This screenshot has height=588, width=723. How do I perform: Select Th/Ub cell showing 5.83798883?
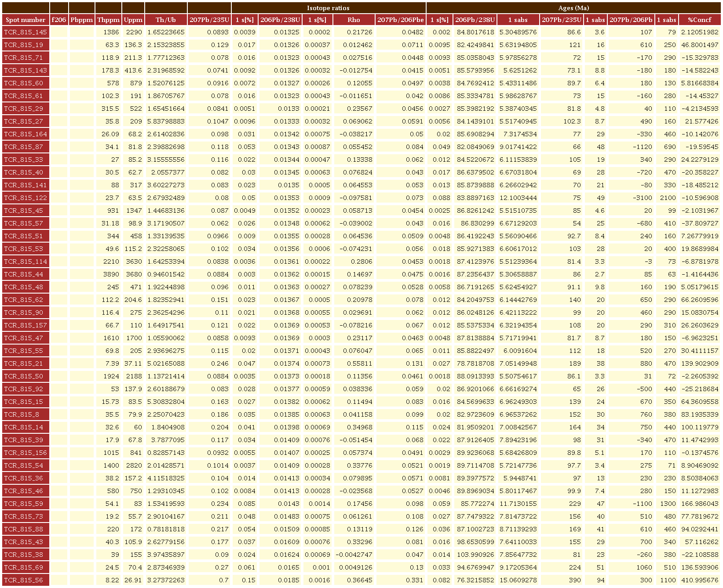point(166,121)
